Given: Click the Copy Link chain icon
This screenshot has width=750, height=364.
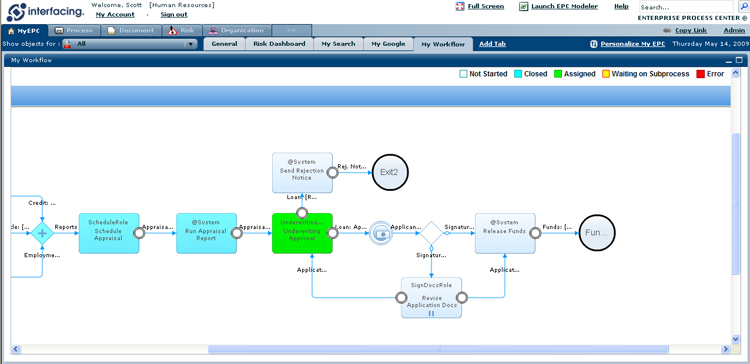Looking at the screenshot, I should (x=668, y=30).
